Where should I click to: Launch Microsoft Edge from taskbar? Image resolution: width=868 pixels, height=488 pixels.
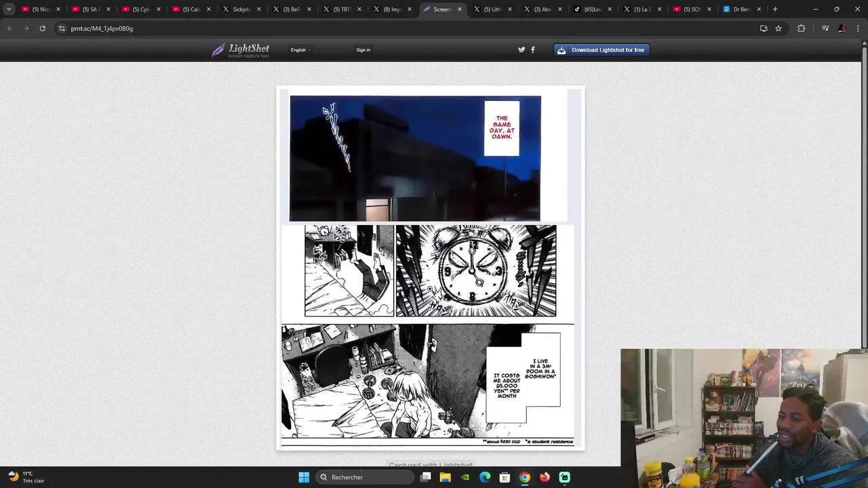(x=485, y=477)
